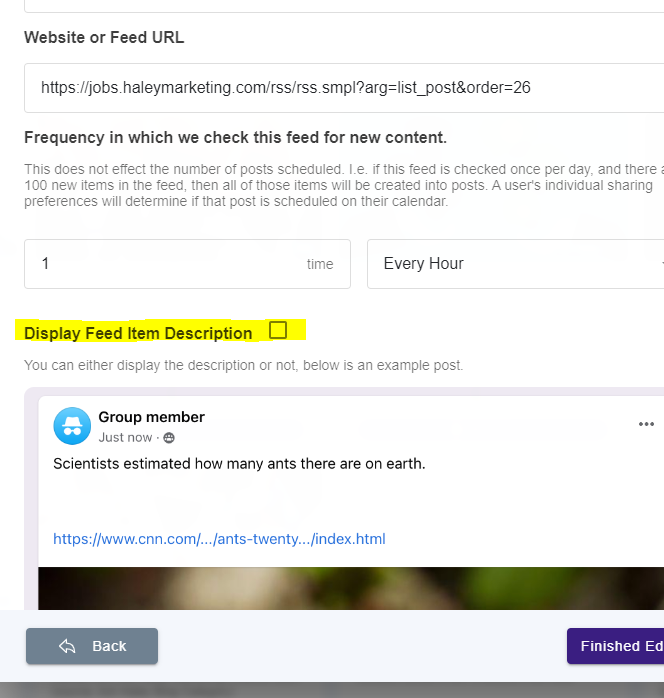This screenshot has width=664, height=698.
Task: Click the 'Just now' post timestamp
Action: (126, 438)
